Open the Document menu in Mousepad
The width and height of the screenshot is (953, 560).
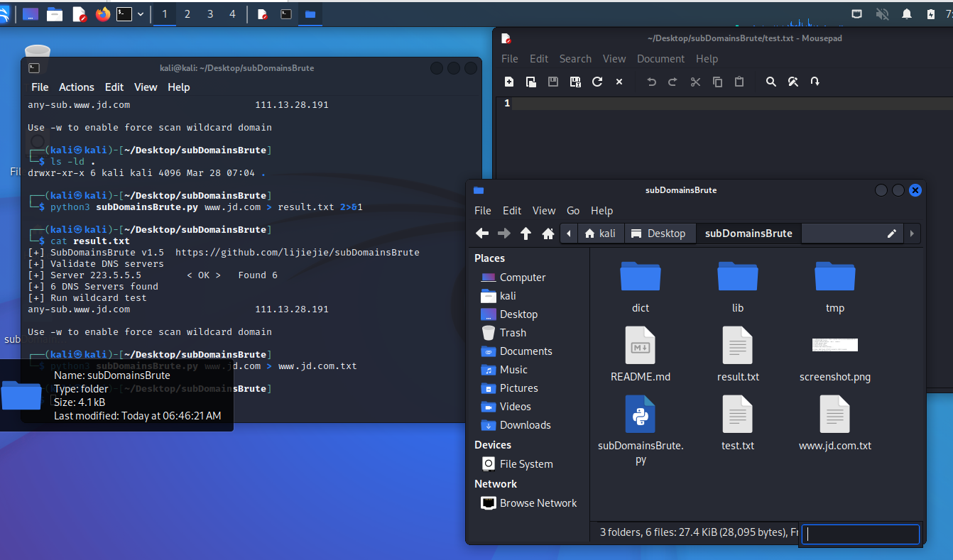tap(660, 58)
